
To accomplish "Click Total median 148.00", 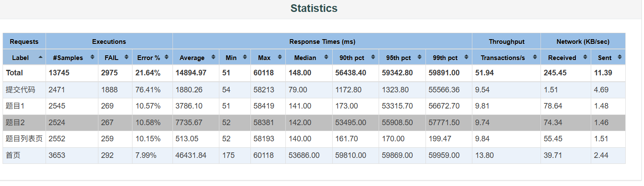I will [x=300, y=73].
